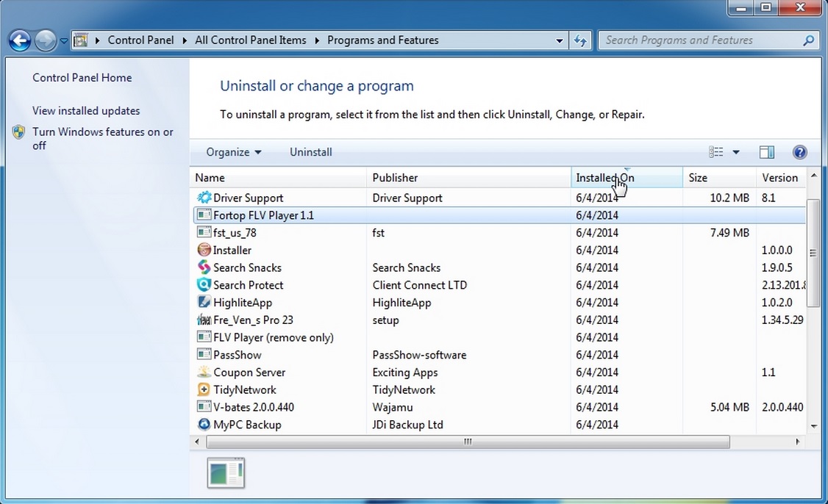This screenshot has height=504, width=828.
Task: Expand the address bar history dropdown
Action: pyautogui.click(x=559, y=40)
